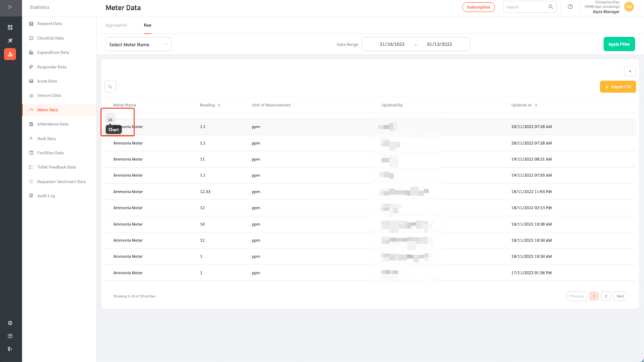Select Meter Data in the sidebar
The height and width of the screenshot is (362, 644).
(47, 110)
